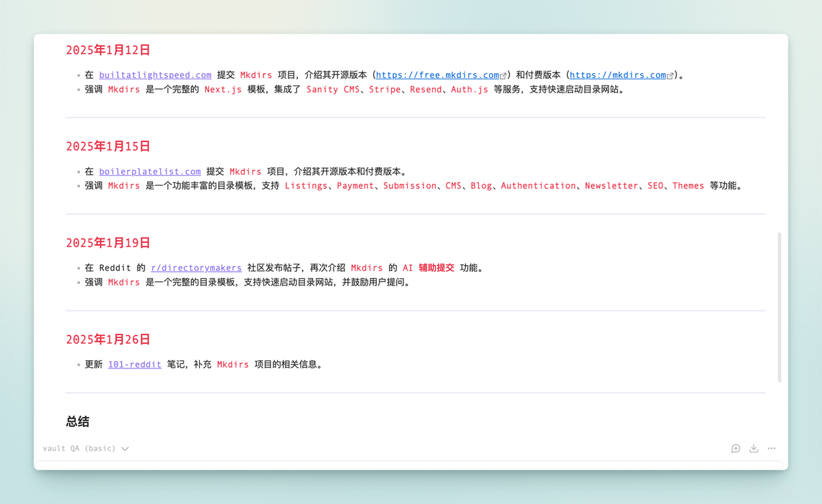The width and height of the screenshot is (822, 504).
Task: Click the 2025年1月12日 heading
Action: click(108, 50)
